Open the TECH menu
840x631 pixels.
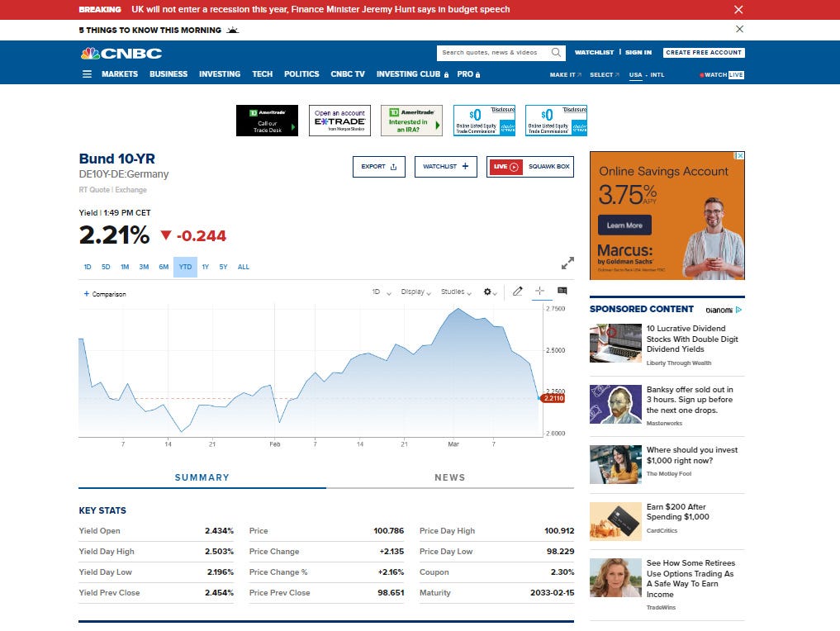point(263,74)
